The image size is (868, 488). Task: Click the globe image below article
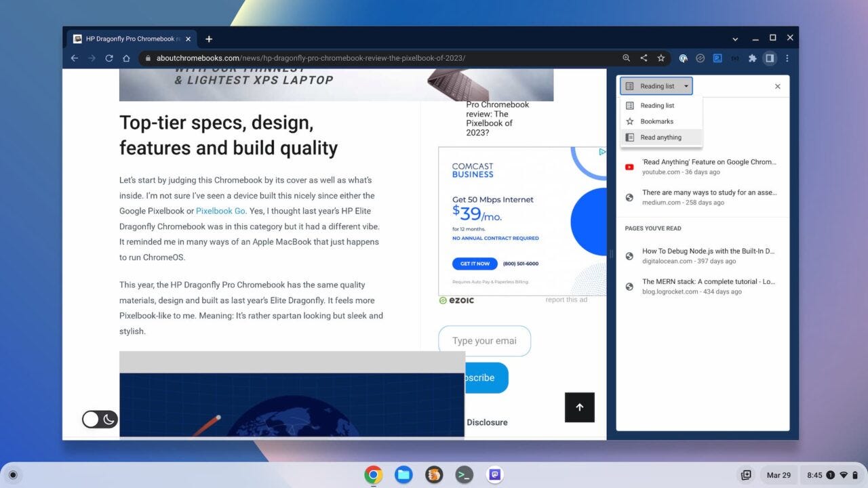point(292,405)
